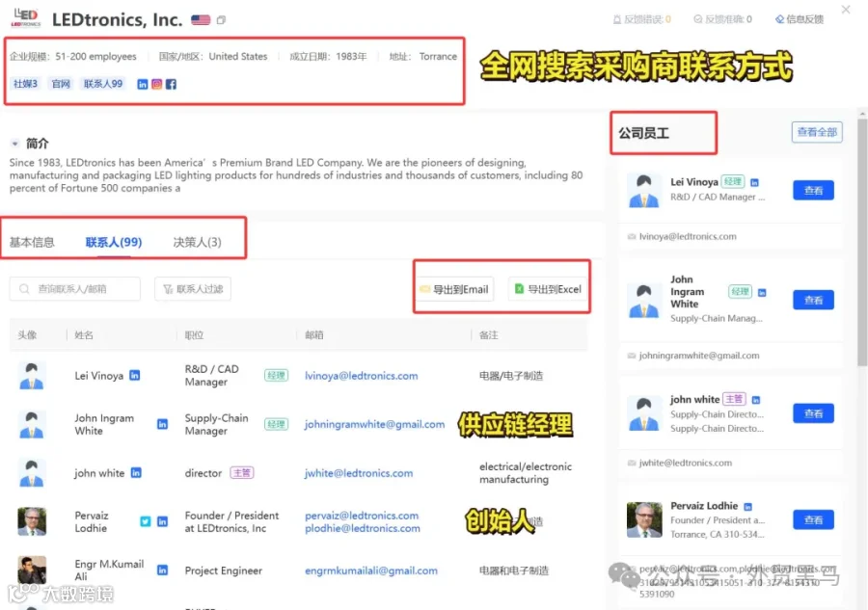The image size is (868, 610).
Task: Click the employee list vertical scrollbar
Action: (x=862, y=242)
